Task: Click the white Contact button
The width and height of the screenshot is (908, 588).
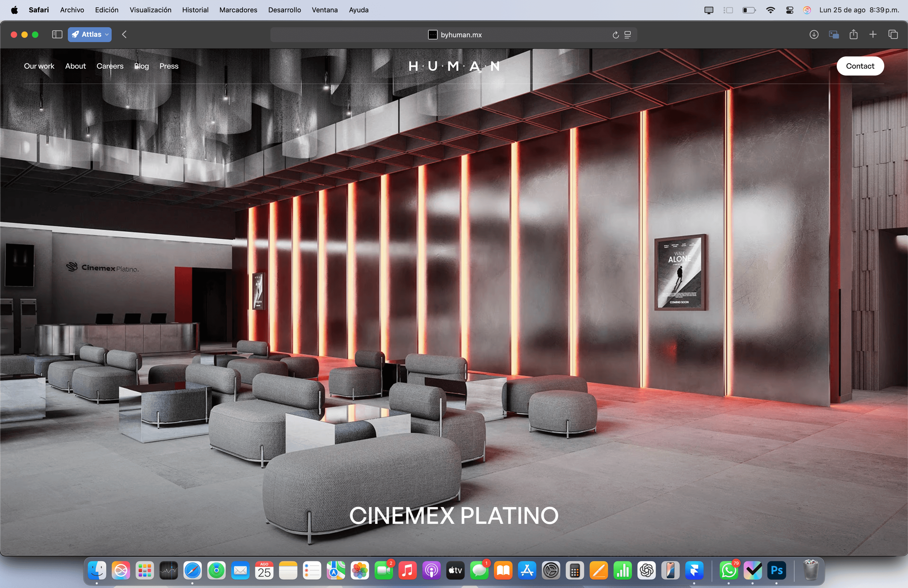Action: [x=860, y=66]
